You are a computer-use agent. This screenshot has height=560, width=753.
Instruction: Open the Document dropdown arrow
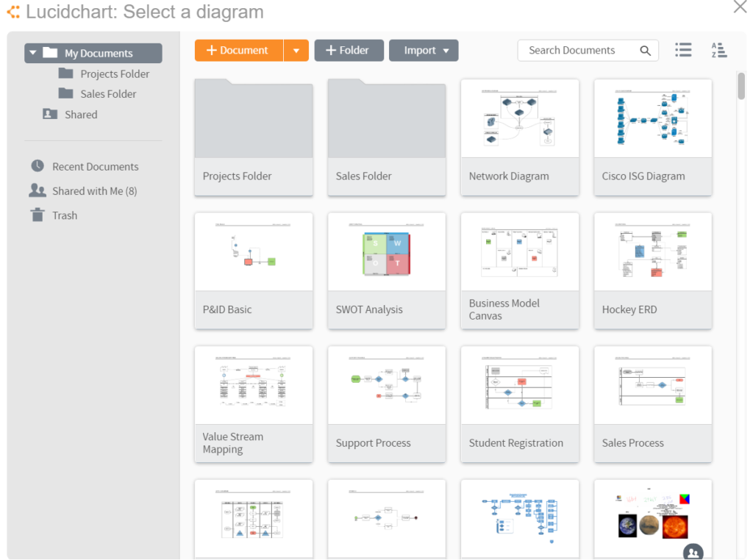tap(296, 51)
